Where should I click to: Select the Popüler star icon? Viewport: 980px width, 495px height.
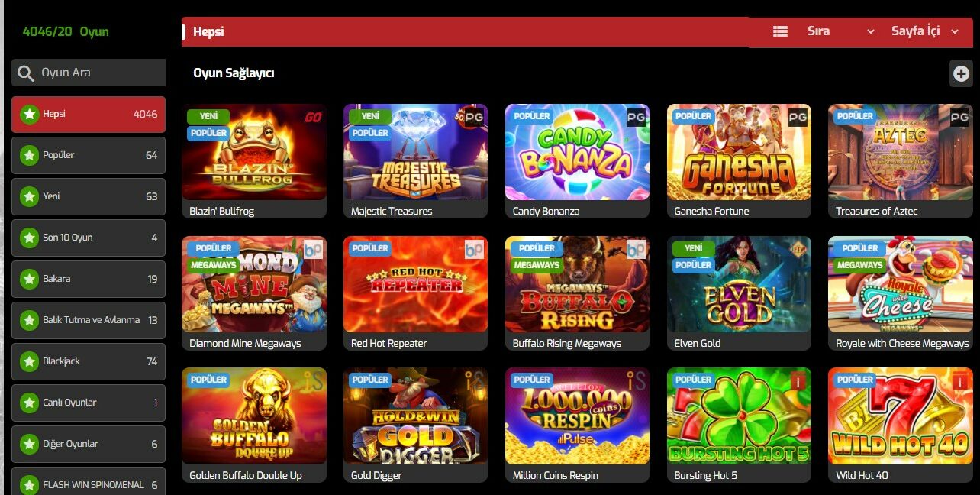point(29,156)
